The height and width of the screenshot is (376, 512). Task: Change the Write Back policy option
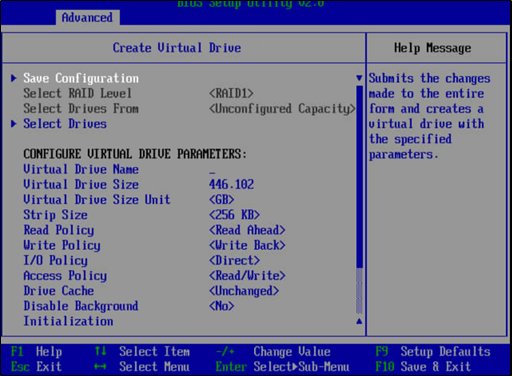tap(247, 245)
